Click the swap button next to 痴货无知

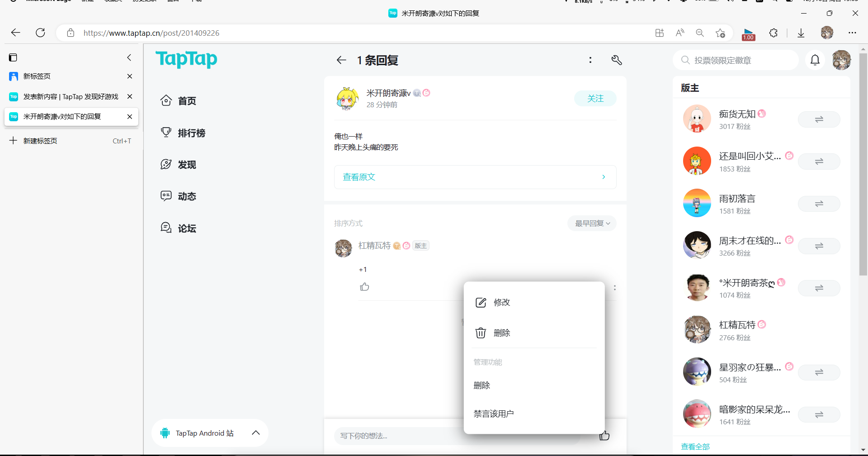[819, 119]
